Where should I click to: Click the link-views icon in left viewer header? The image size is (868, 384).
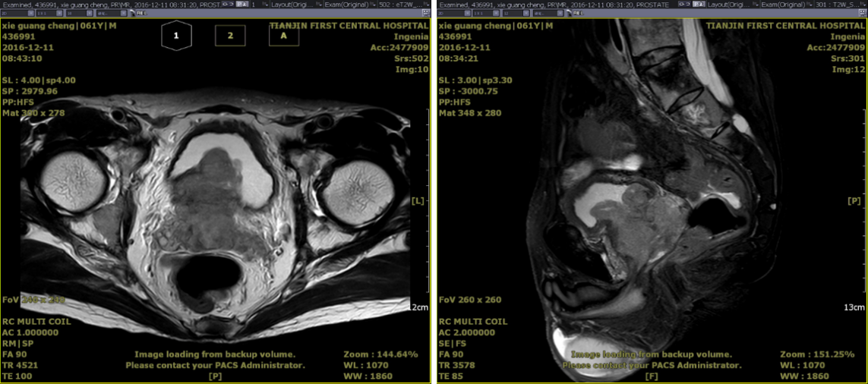(x=229, y=4)
